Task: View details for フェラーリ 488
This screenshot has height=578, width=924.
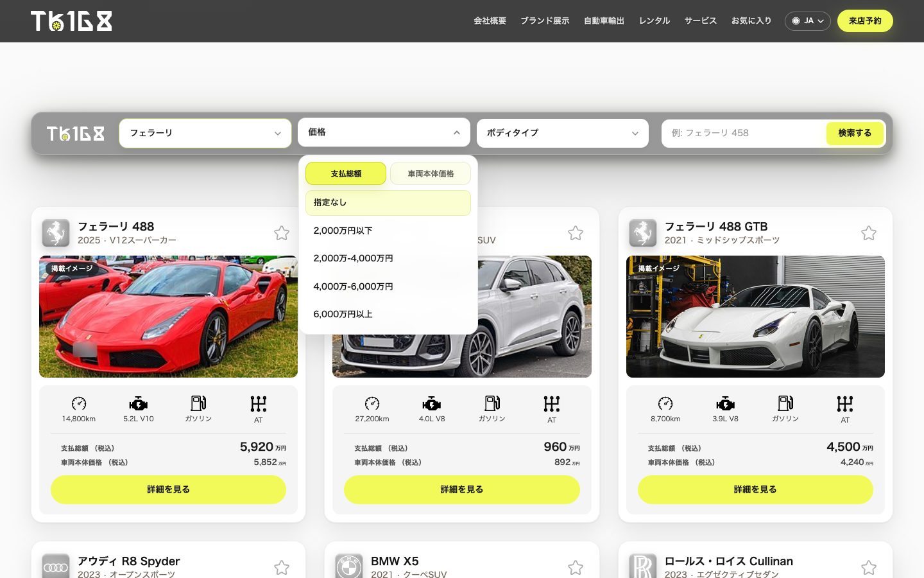Action: [x=168, y=489]
